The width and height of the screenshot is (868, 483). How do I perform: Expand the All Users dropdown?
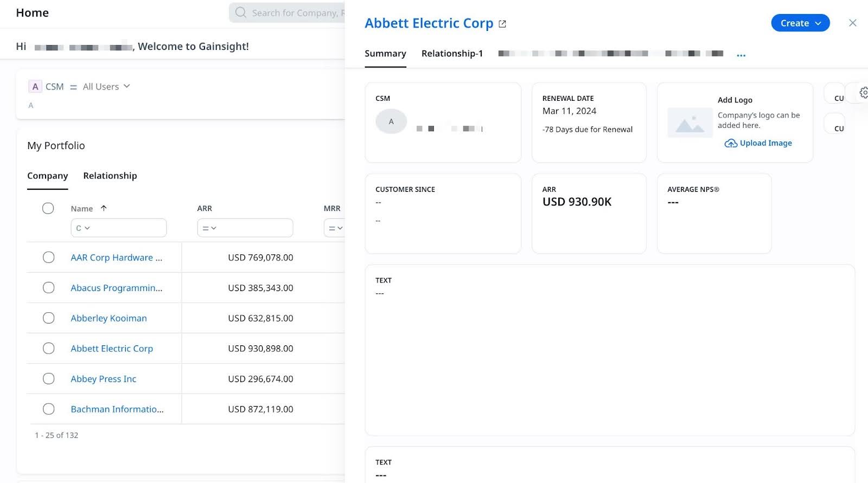tap(106, 87)
